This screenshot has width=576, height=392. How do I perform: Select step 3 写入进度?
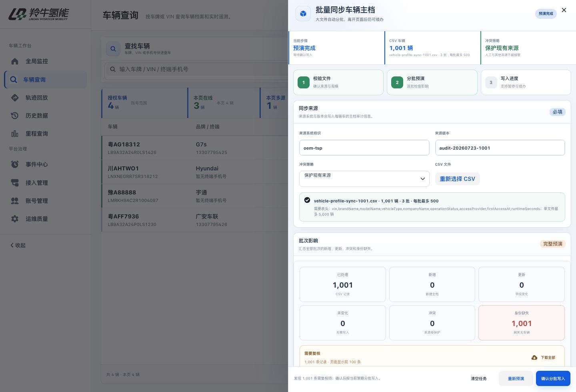(x=526, y=82)
